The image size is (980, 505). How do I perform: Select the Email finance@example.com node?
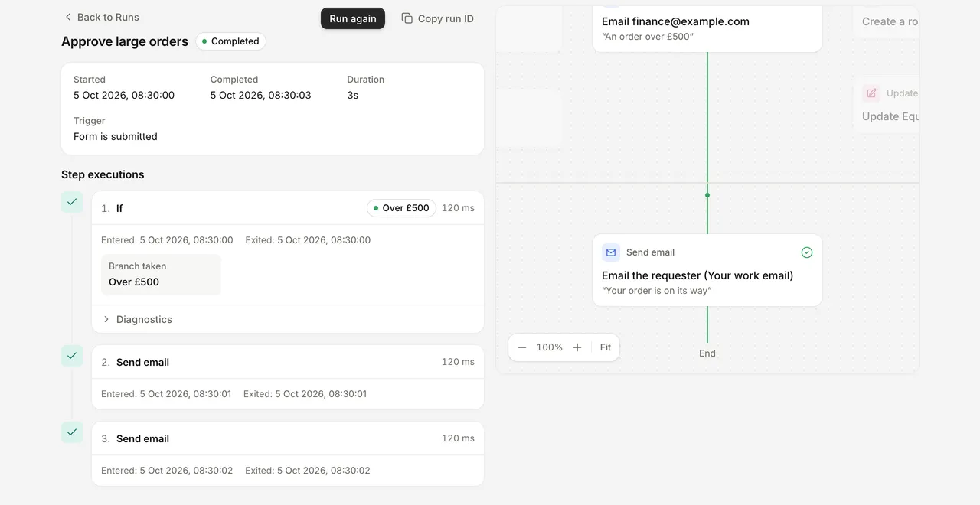point(707,28)
